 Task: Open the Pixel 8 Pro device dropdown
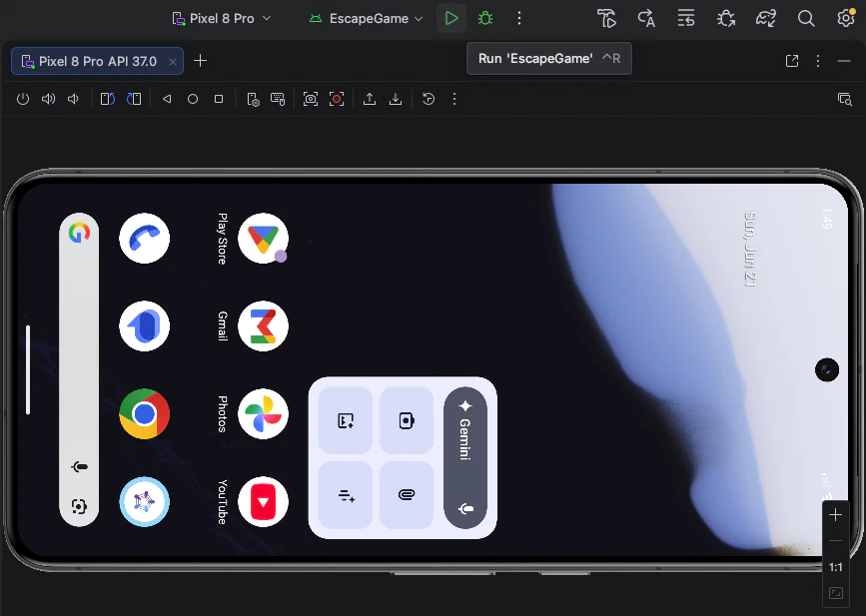(x=222, y=18)
